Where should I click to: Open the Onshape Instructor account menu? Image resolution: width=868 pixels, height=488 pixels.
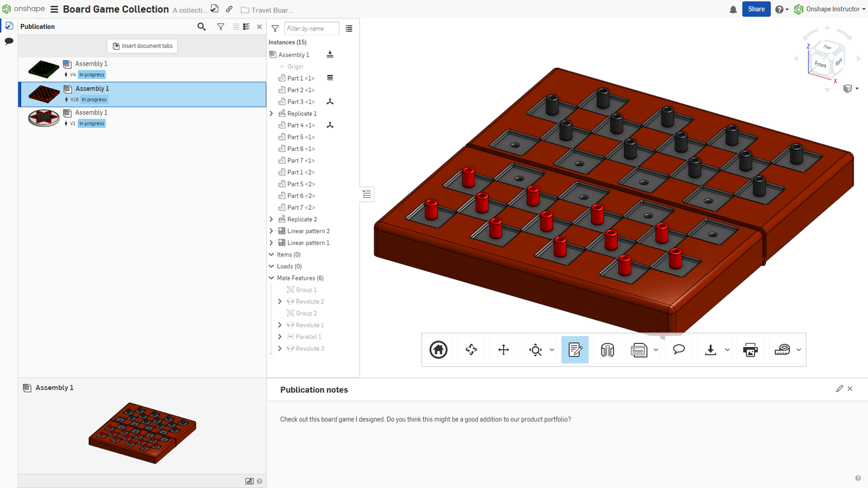(x=830, y=9)
